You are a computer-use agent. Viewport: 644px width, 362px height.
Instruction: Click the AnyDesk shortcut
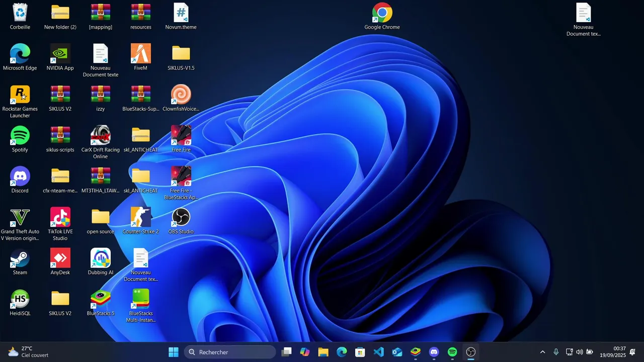(x=60, y=258)
